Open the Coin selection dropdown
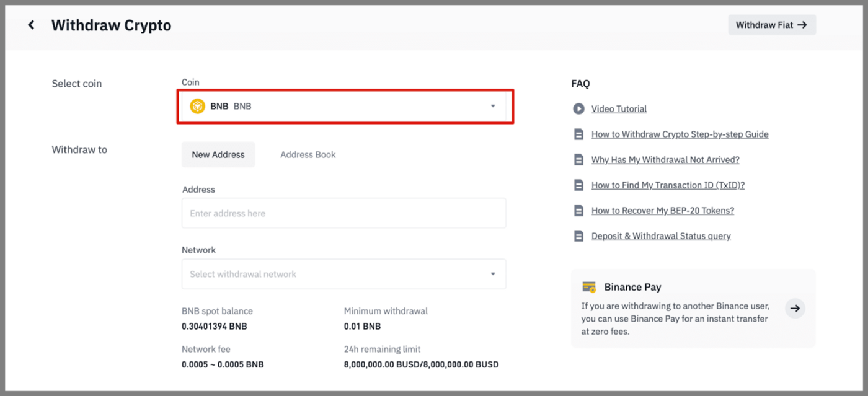 [345, 106]
